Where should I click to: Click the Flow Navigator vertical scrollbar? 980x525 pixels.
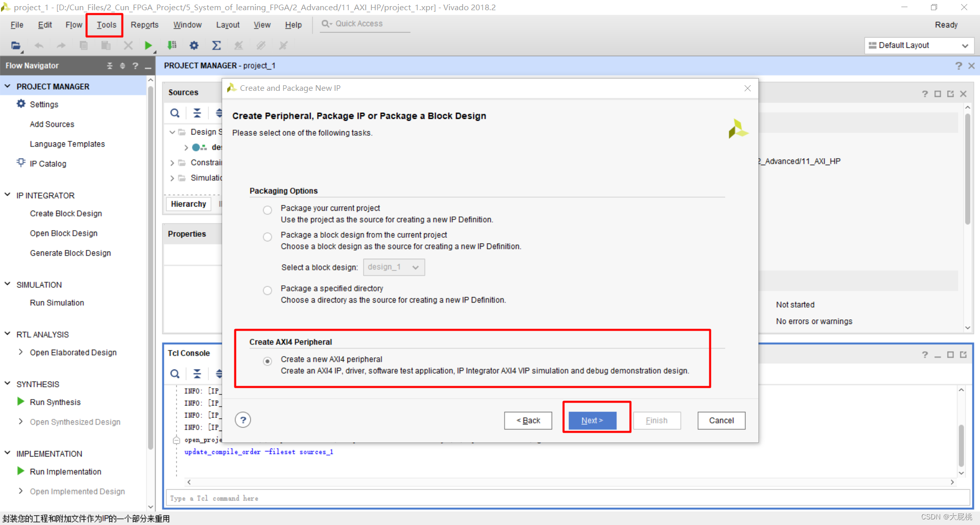[150, 268]
